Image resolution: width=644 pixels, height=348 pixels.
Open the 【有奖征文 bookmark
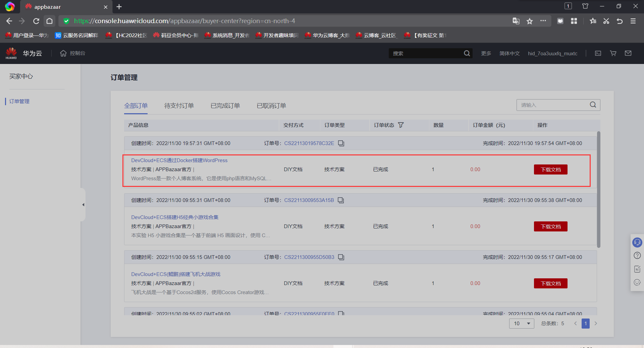(425, 35)
